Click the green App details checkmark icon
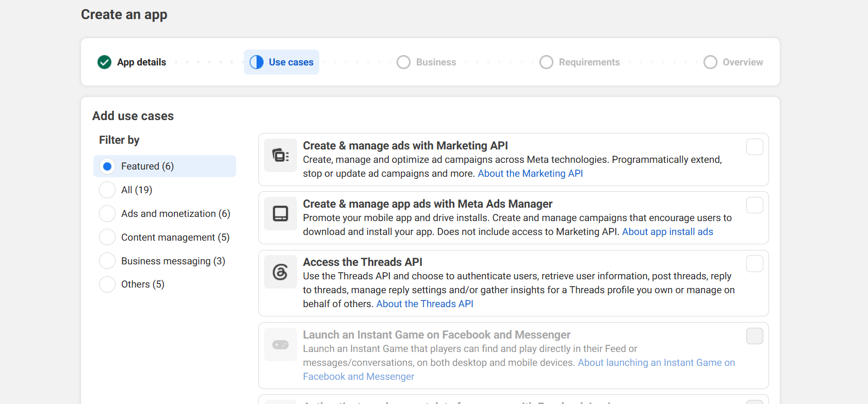Viewport: 868px width, 404px height. 104,62
